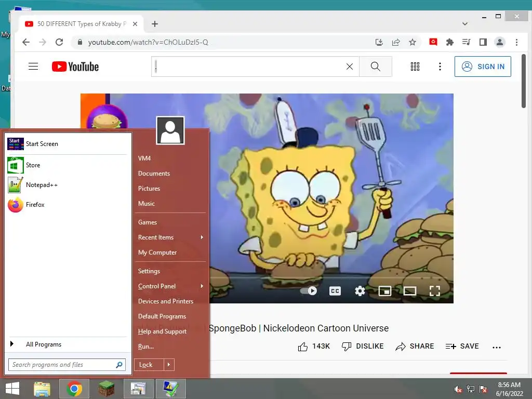Screen dimensions: 532x399
Task: Click the YouTube search magnifier button
Action: 375,66
